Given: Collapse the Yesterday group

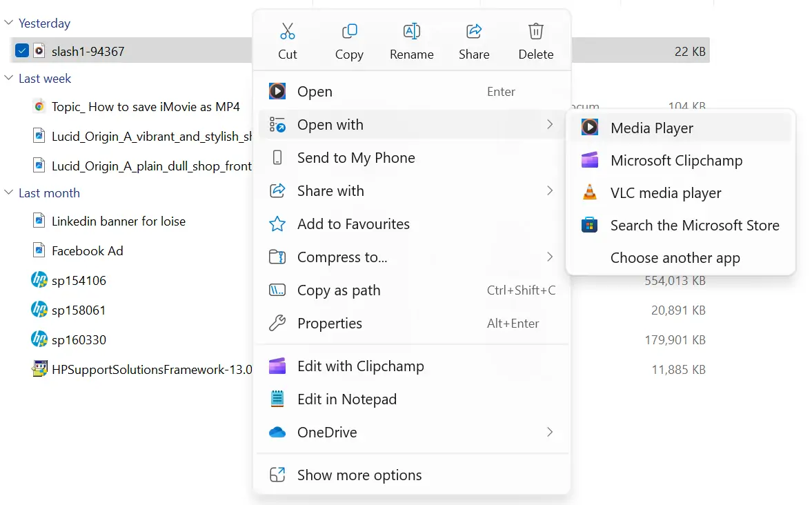Looking at the screenshot, I should (x=9, y=23).
